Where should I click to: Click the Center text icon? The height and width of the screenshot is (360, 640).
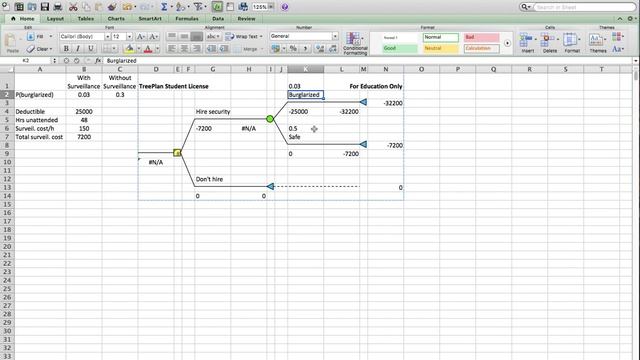(184, 49)
